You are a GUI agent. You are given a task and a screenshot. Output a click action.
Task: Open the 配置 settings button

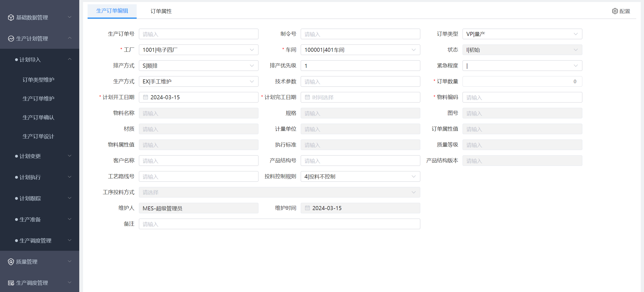[621, 11]
